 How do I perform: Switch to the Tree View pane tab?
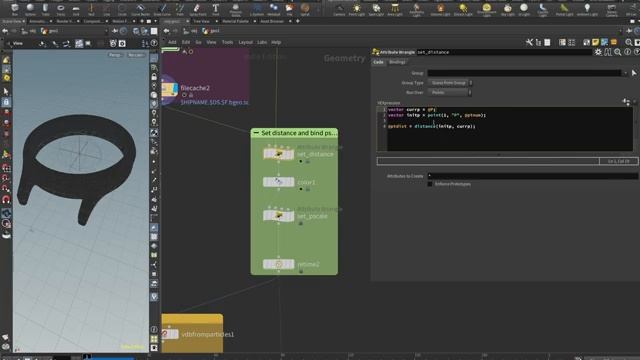point(201,21)
